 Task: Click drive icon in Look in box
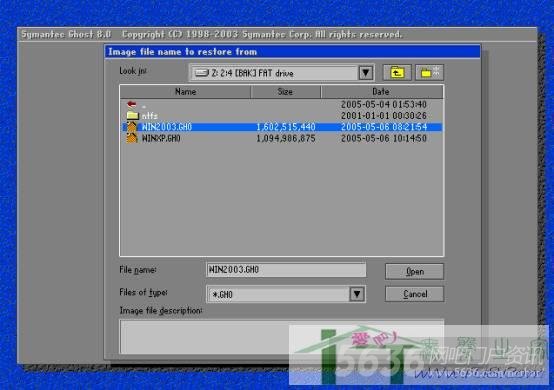[x=202, y=73]
